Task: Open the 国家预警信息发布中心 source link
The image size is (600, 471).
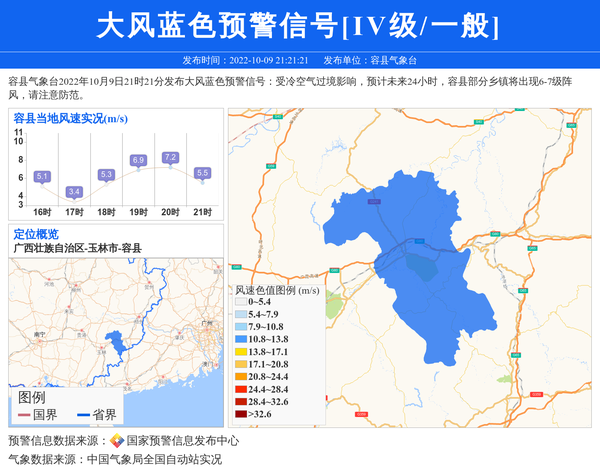Action: pyautogui.click(x=182, y=441)
